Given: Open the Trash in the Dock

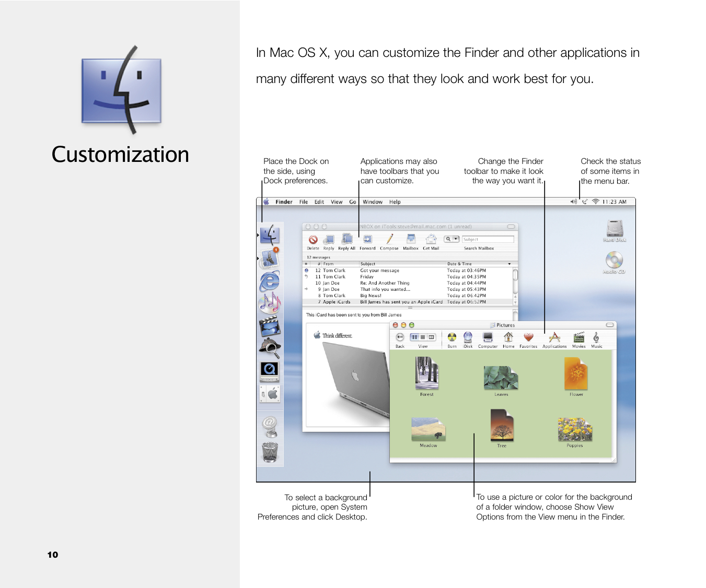Looking at the screenshot, I should click(270, 452).
